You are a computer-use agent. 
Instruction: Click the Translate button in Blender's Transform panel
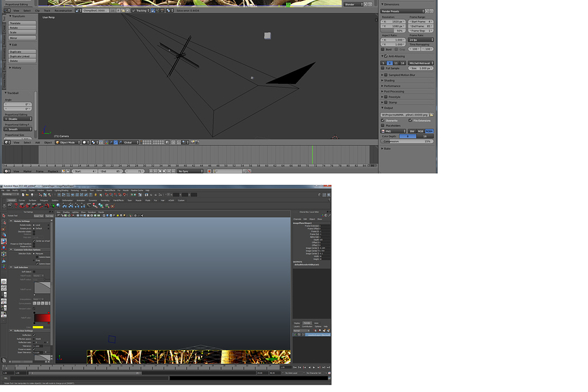(x=22, y=24)
